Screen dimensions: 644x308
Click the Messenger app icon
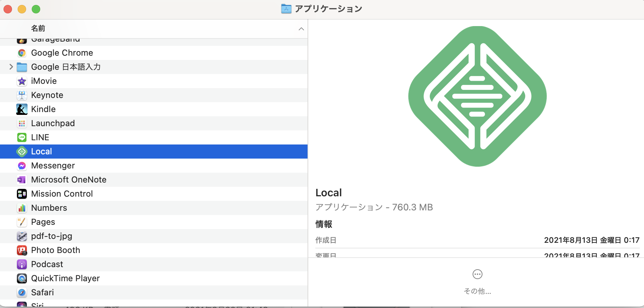point(22,166)
